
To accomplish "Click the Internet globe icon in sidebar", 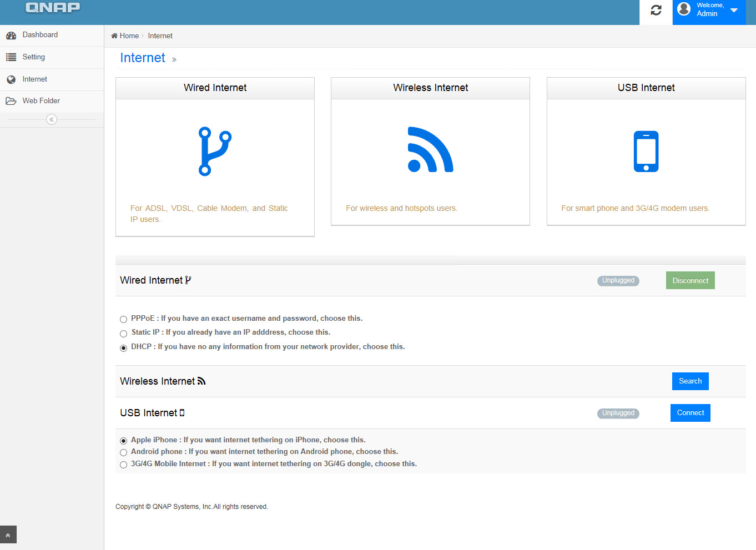I will [x=11, y=79].
